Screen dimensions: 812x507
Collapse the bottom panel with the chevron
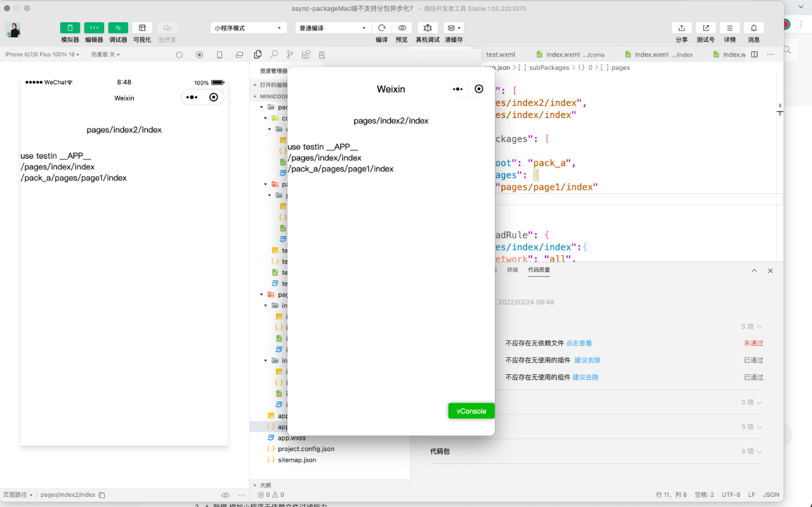[754, 270]
